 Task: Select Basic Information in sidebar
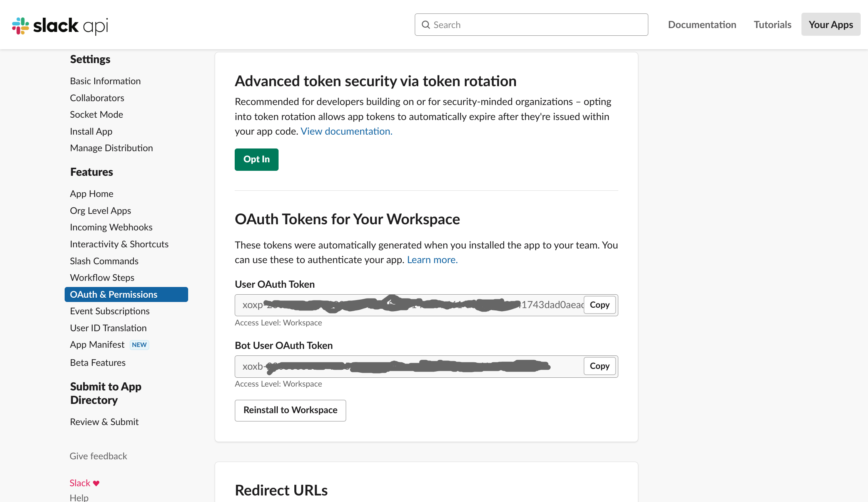point(105,81)
